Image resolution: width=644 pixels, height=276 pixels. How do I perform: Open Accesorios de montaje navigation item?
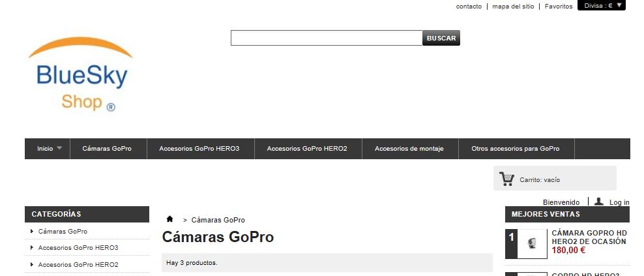click(x=409, y=149)
